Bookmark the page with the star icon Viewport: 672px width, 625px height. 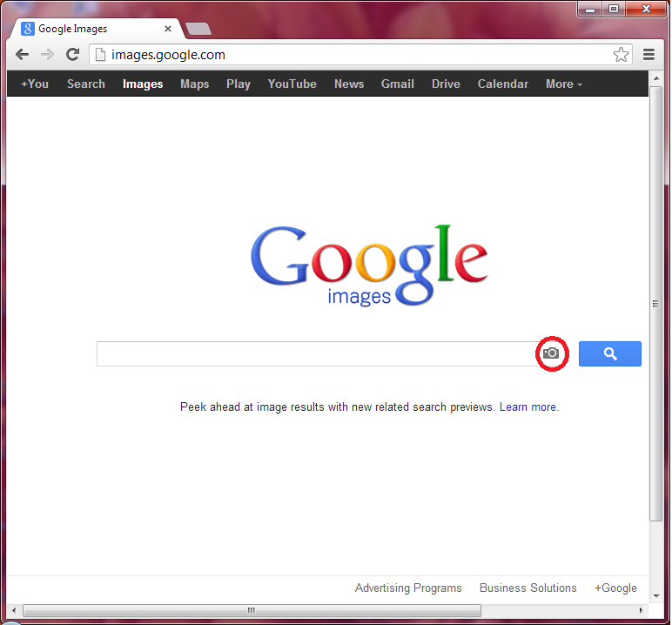621,55
